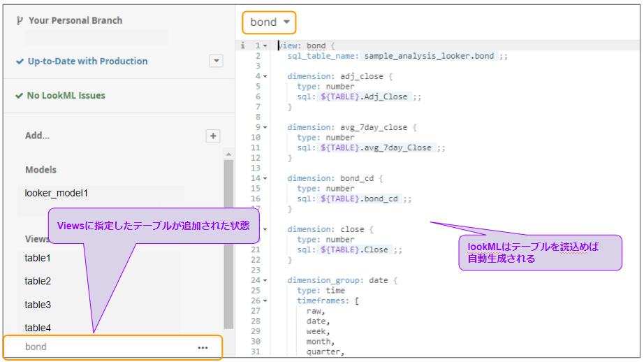Click 'type: time' on line 25

click(x=321, y=291)
